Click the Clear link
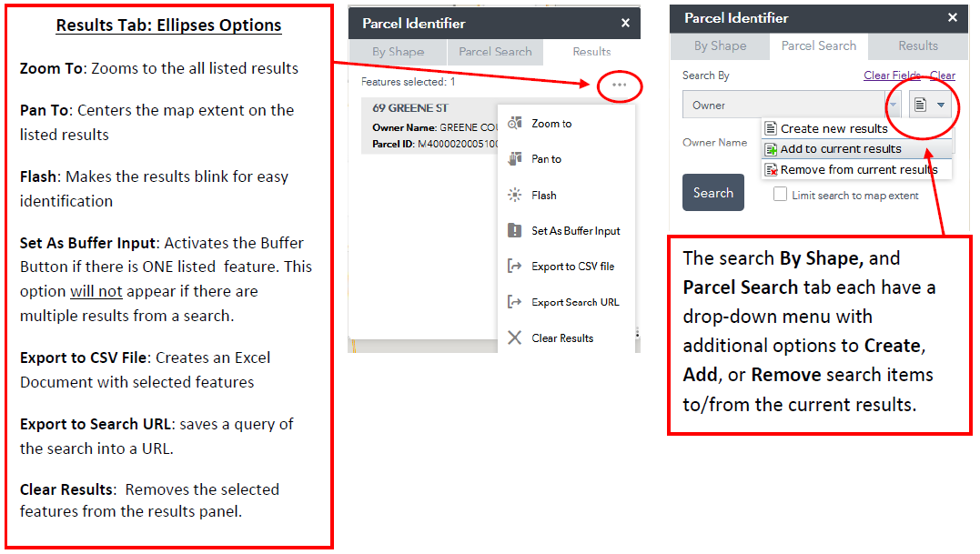The width and height of the screenshot is (980, 554). click(x=944, y=75)
